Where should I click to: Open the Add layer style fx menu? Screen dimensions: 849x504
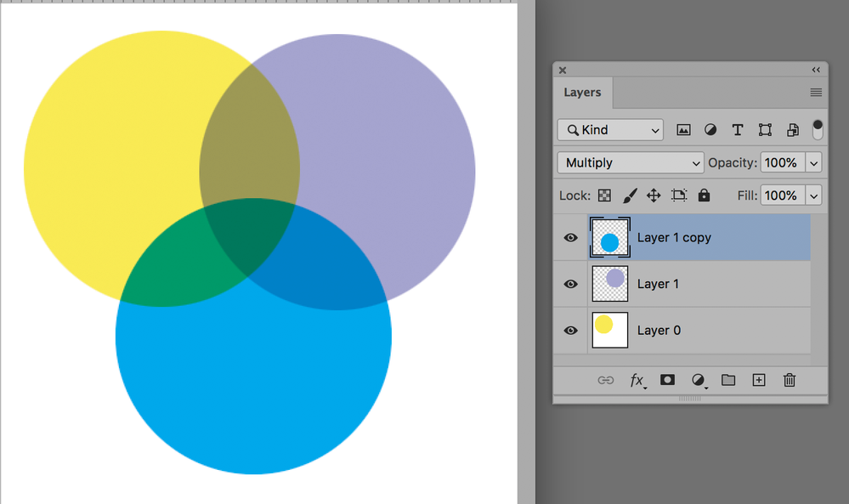637,380
